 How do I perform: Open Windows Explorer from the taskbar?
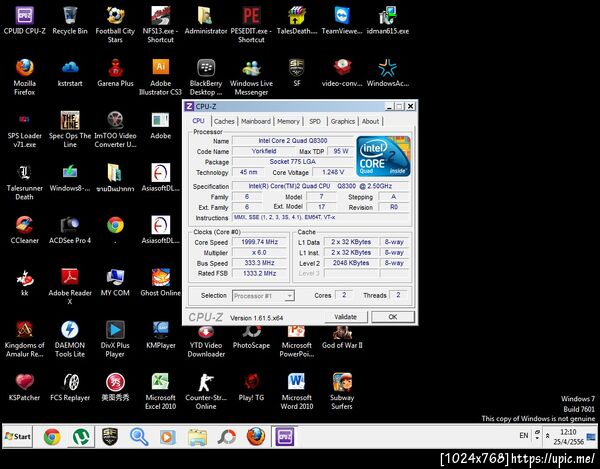[x=197, y=436]
